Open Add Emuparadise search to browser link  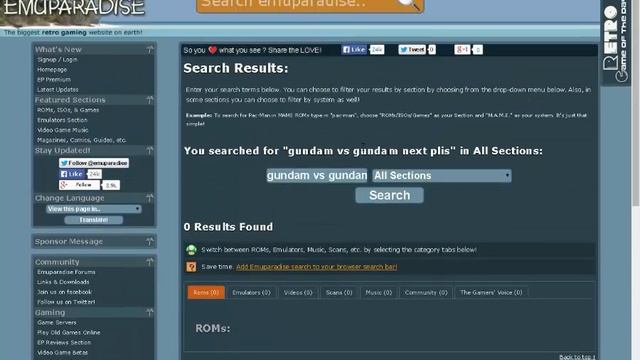pos(316,267)
